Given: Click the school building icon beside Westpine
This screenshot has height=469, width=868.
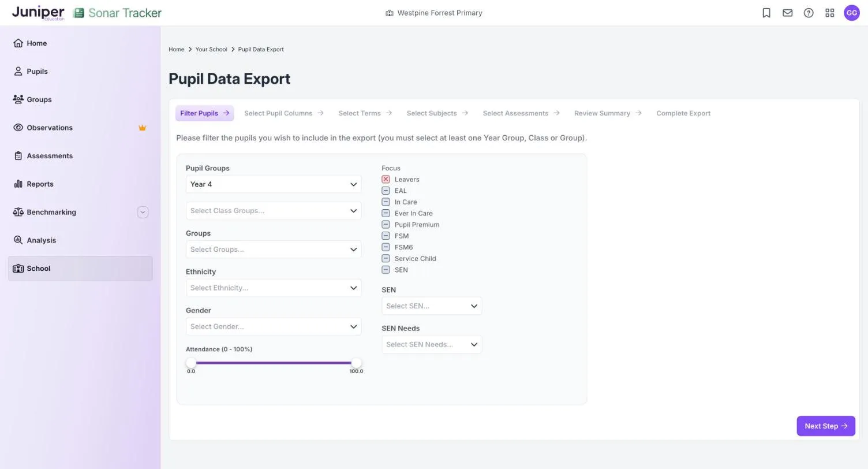Looking at the screenshot, I should [390, 13].
